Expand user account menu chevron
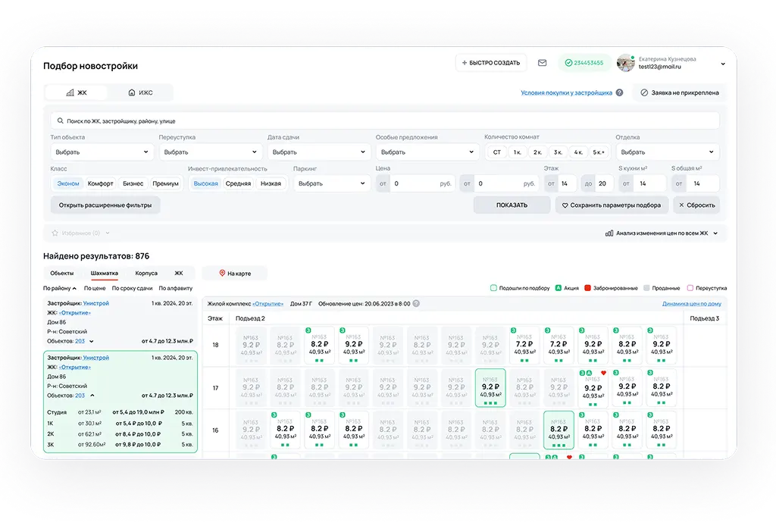This screenshot has width=776, height=532. coord(723,64)
